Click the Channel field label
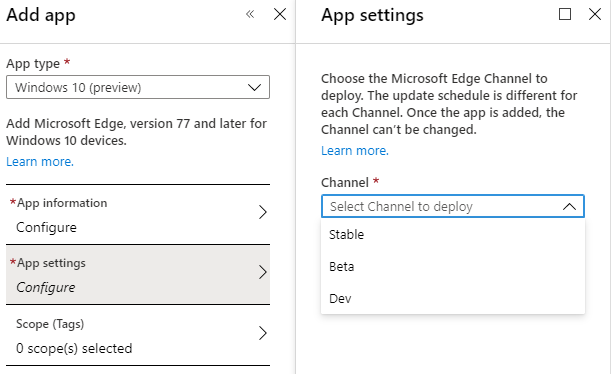The width and height of the screenshot is (611, 374). click(x=345, y=182)
